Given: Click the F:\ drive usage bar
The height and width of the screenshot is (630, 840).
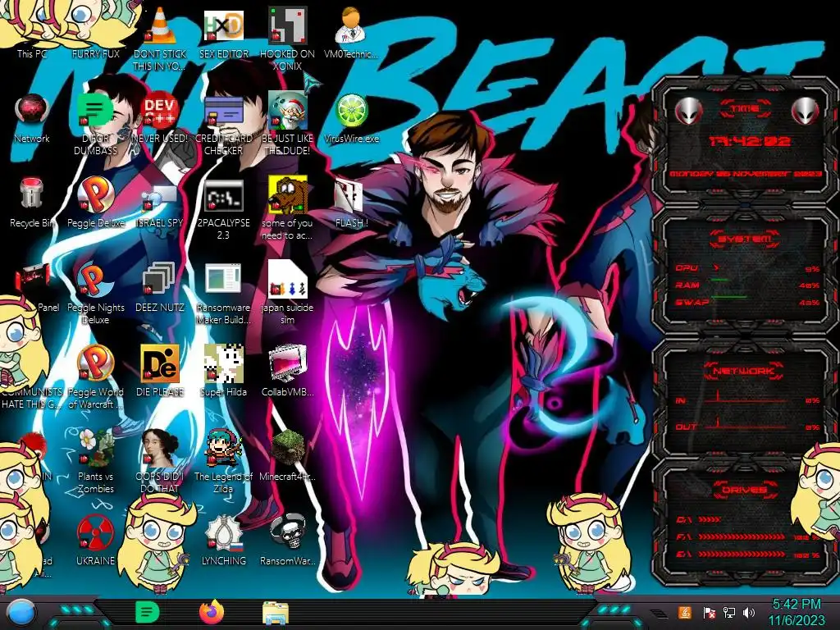Looking at the screenshot, I should [x=742, y=536].
